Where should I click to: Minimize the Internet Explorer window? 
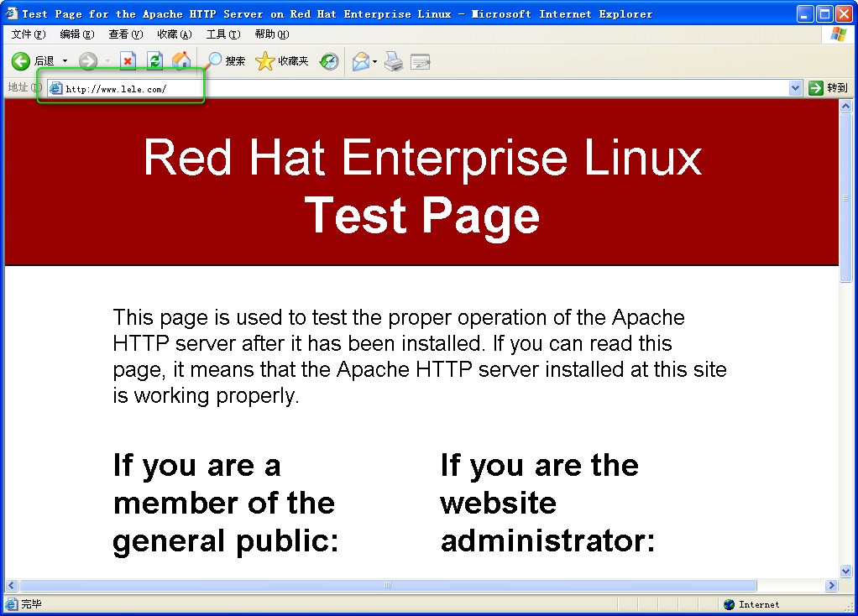click(x=804, y=13)
